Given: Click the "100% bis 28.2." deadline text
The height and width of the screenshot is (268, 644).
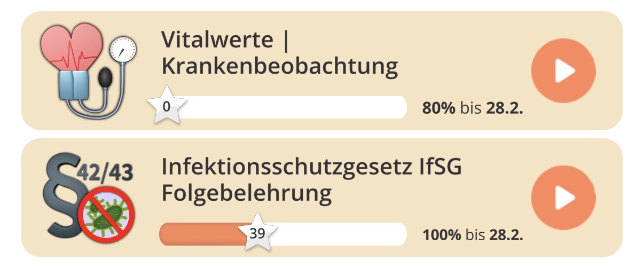Looking at the screenshot, I should pyautogui.click(x=472, y=234).
